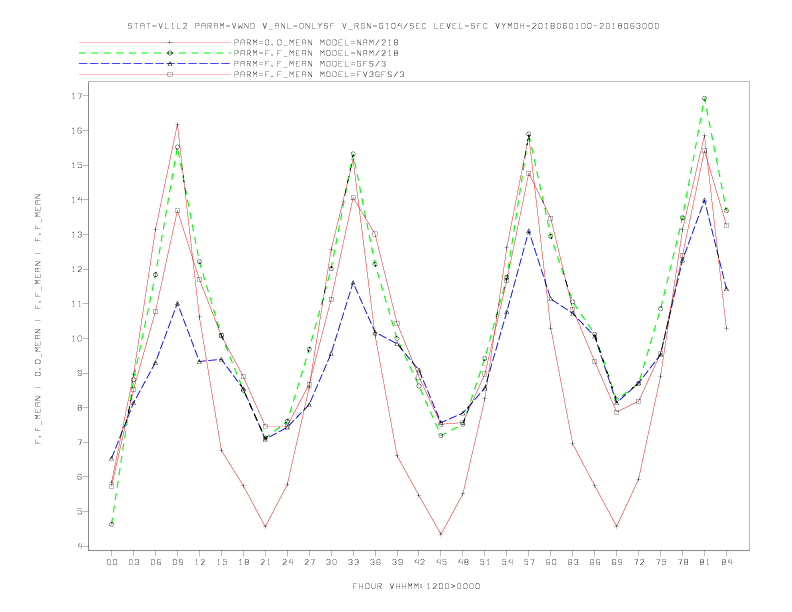This screenshot has height=612, width=792.
Task: Click the plus marker in the O_MEAN NAM/218 legend line
Action: [170, 42]
